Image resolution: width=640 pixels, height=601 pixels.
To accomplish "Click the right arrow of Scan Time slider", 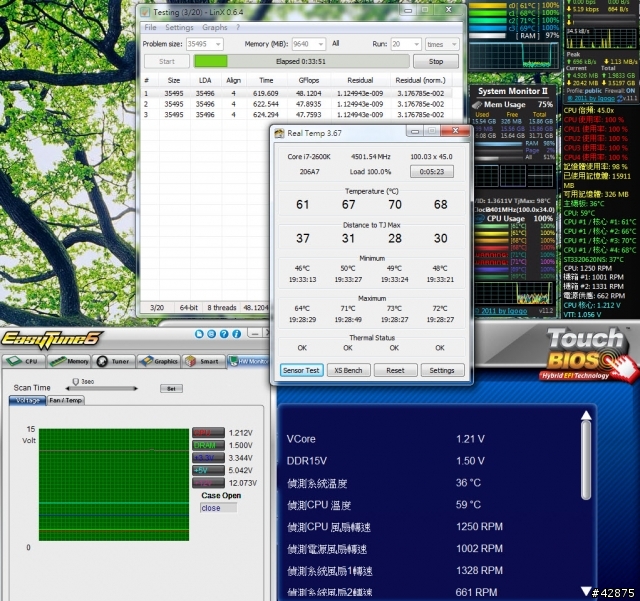I will point(136,388).
